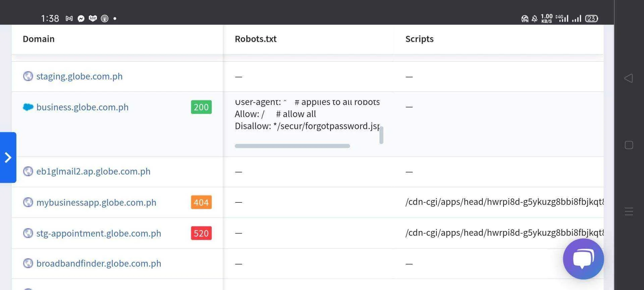Click globe icon beside stg-appointment.globe.com.ph
Screen dimensions: 644x290
tap(28, 233)
